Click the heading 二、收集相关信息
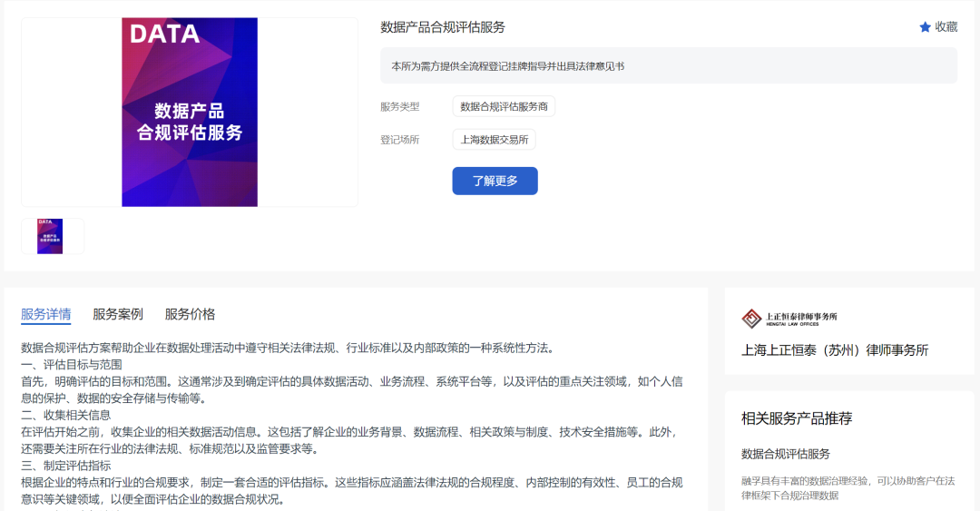Viewport: 980px width, 511px height. click(x=65, y=416)
